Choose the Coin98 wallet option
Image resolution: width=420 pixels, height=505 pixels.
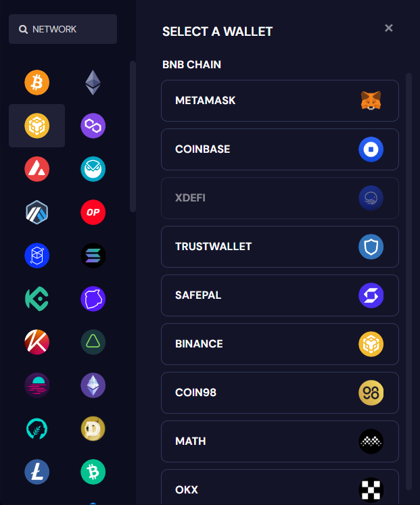[280, 393]
